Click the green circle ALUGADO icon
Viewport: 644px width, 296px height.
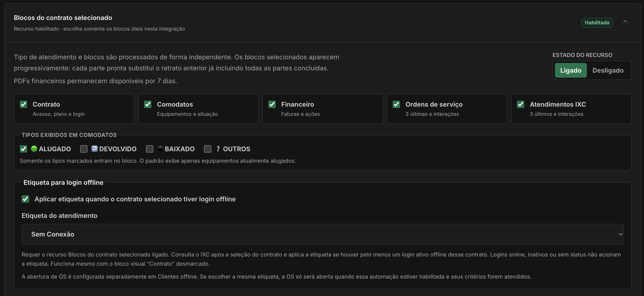pos(34,149)
